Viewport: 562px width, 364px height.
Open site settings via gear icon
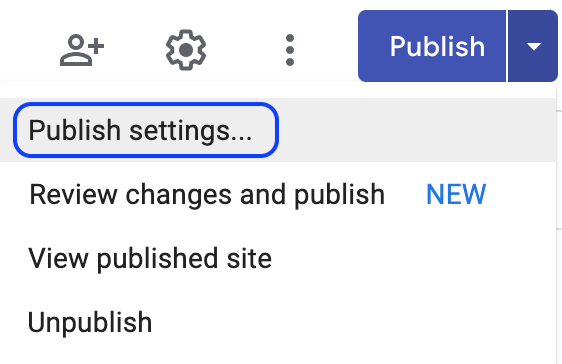point(186,50)
